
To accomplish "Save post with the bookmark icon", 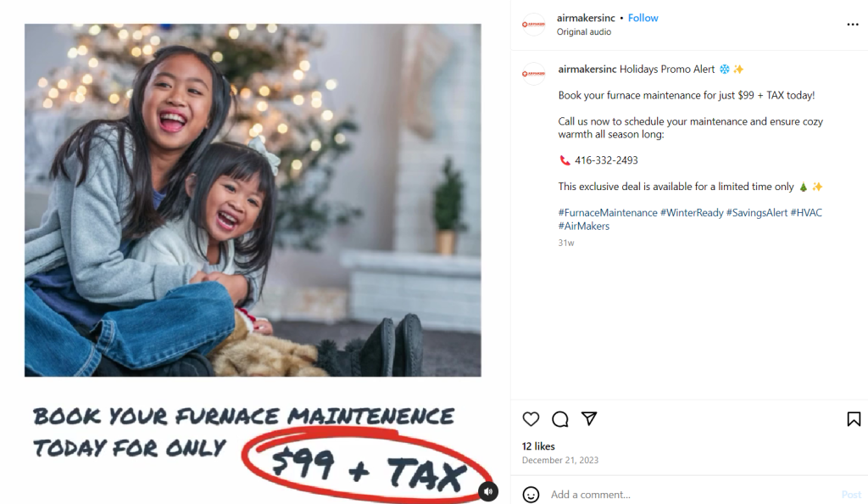I will click(854, 419).
